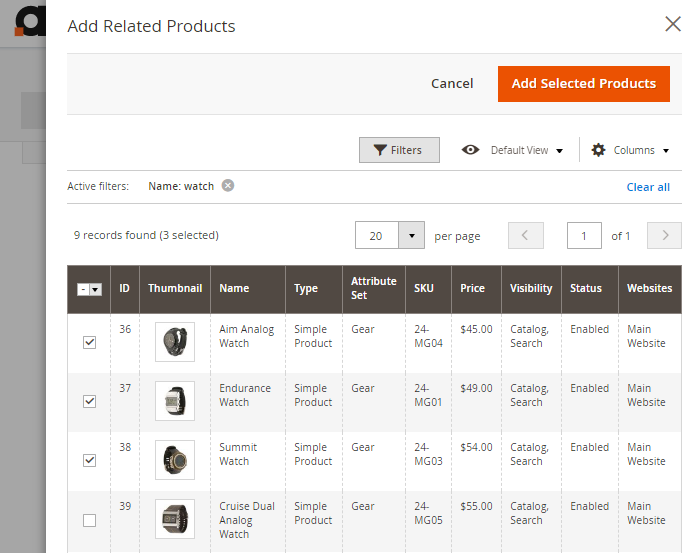Viewport: 685px width, 553px height.
Task: Click Add Selected Products button
Action: 583,84
